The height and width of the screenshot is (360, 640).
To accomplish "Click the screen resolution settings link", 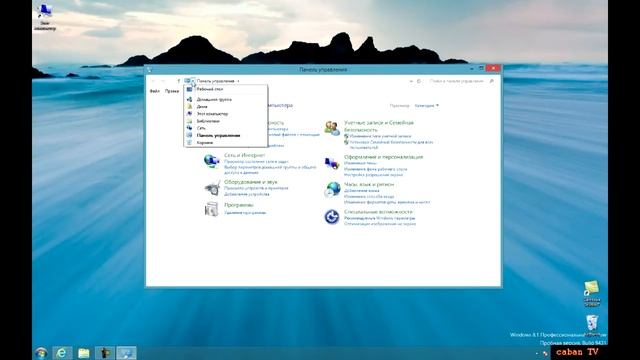I will coord(373,175).
